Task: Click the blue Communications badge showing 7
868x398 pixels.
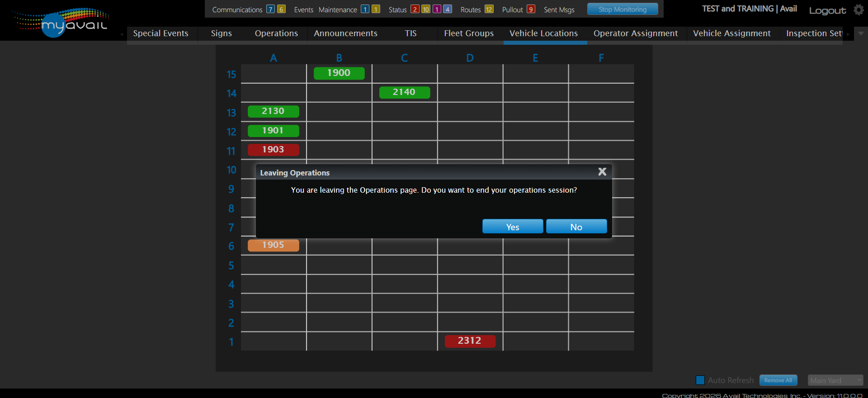Action: click(270, 9)
